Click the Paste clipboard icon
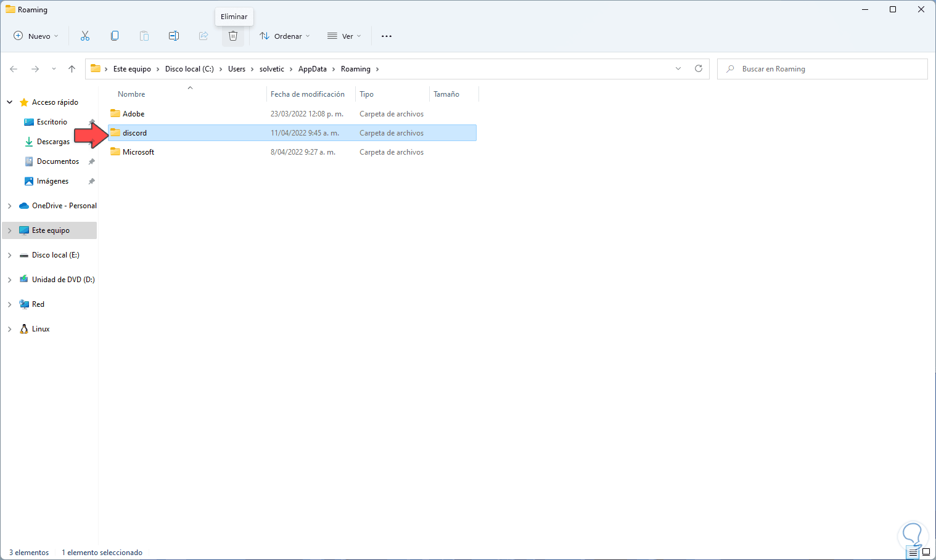The height and width of the screenshot is (560, 936). [144, 36]
